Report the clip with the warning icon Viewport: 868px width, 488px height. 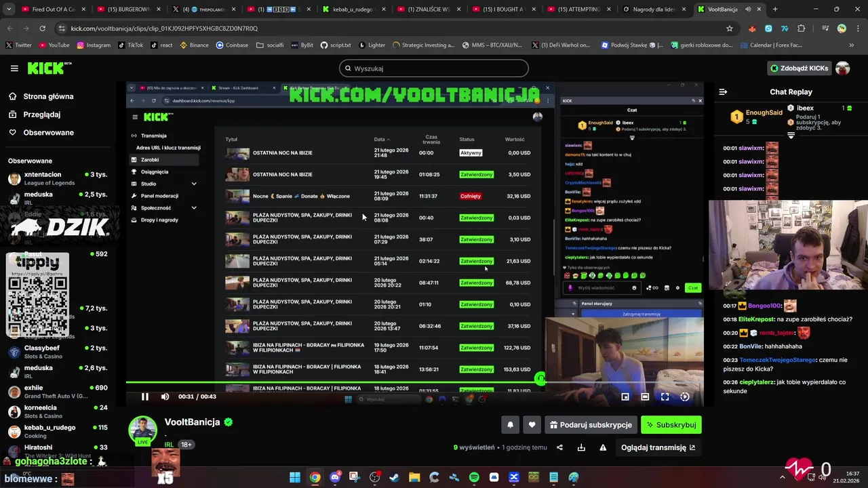603,447
